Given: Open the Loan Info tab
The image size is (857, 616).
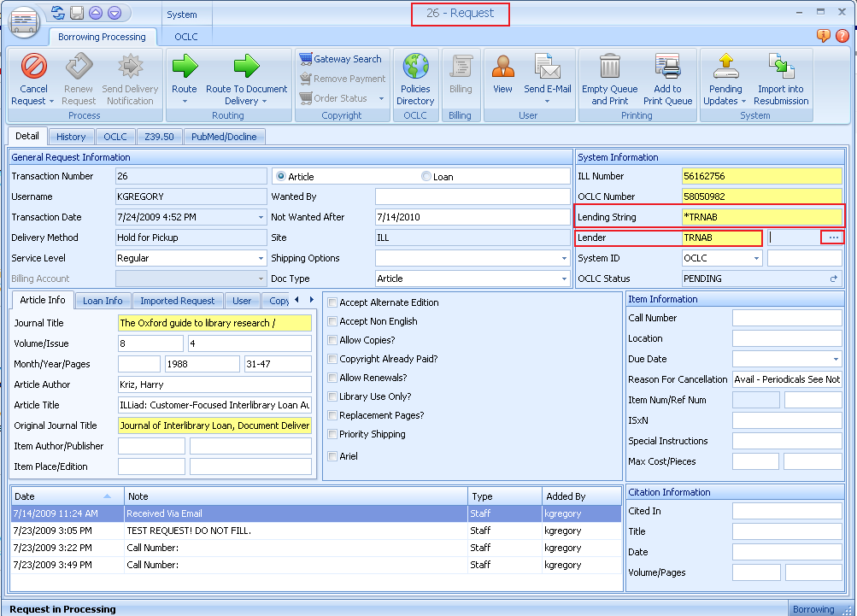Looking at the screenshot, I should (x=102, y=300).
